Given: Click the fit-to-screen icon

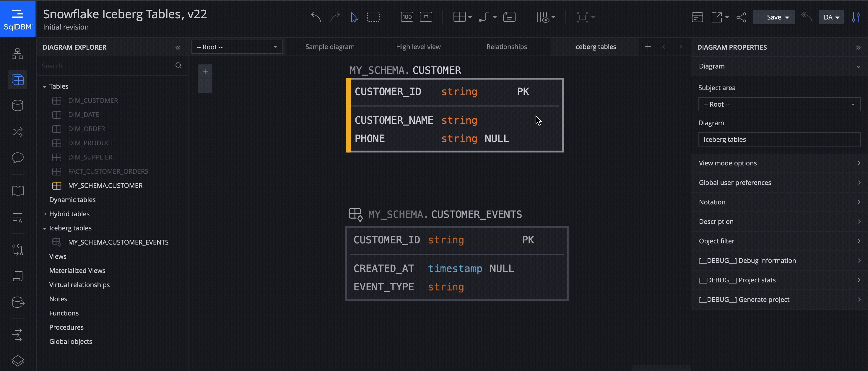Looking at the screenshot, I should click(426, 17).
